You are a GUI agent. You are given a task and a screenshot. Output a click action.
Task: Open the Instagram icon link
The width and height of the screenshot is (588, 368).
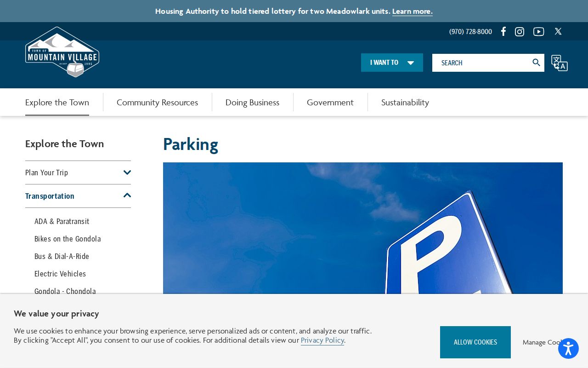point(520,32)
